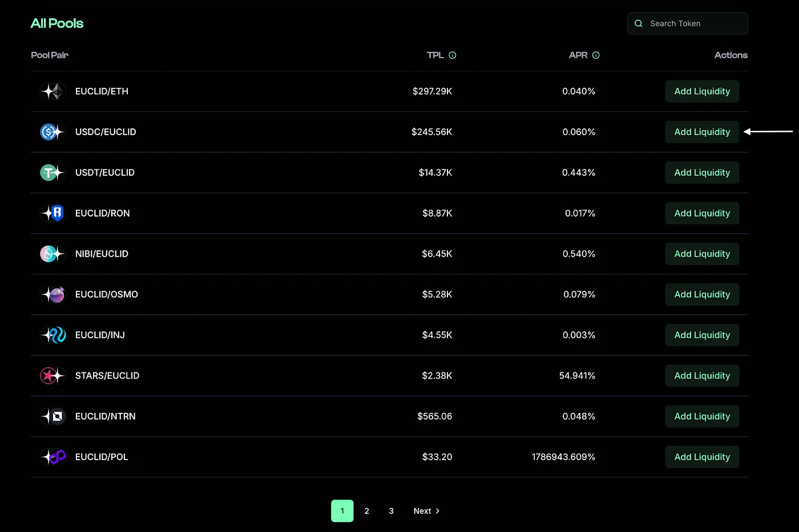Viewport: 799px width, 532px height.
Task: Go to page 3
Action: click(392, 511)
